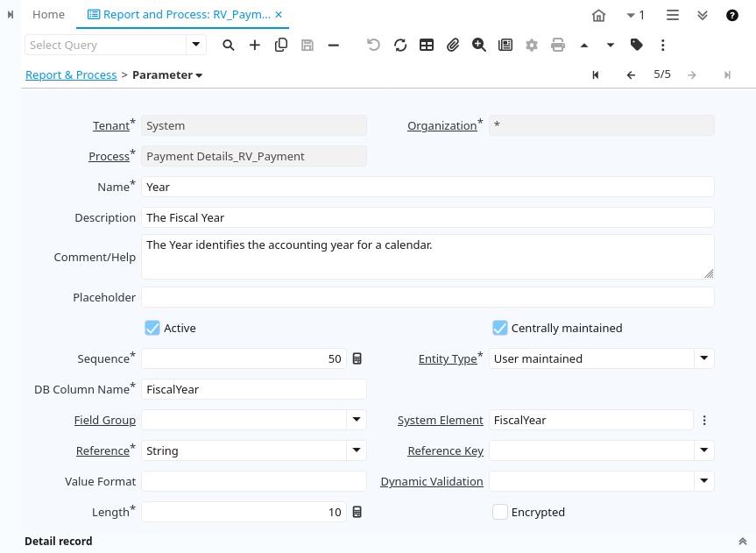Expand the Reference dropdown list
Screen dimensions: 756x553
(x=357, y=450)
